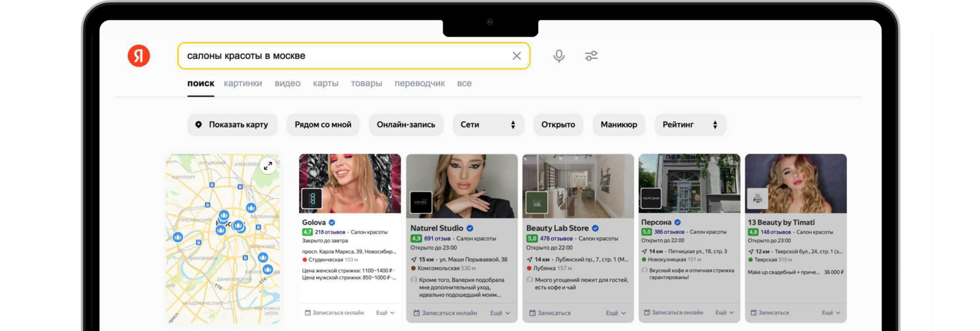Open Golova's 218 отзывов link
Screen dimensions: 980x331
coord(330,232)
